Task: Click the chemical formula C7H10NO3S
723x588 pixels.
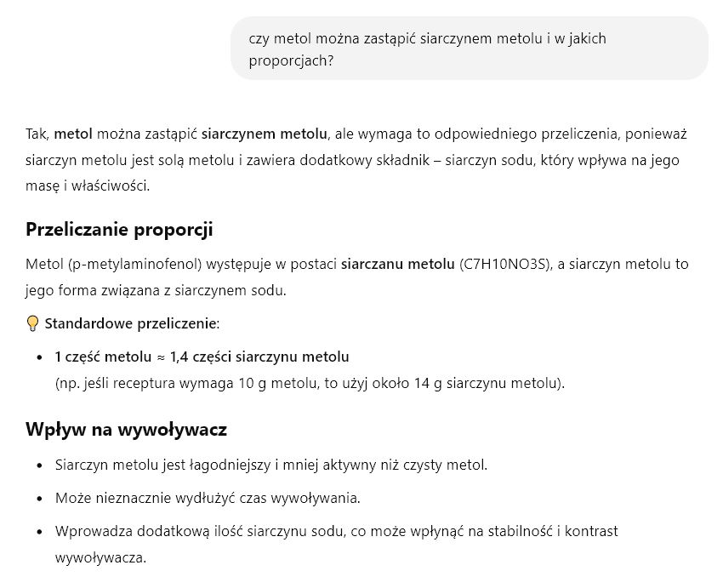Action: (x=505, y=265)
